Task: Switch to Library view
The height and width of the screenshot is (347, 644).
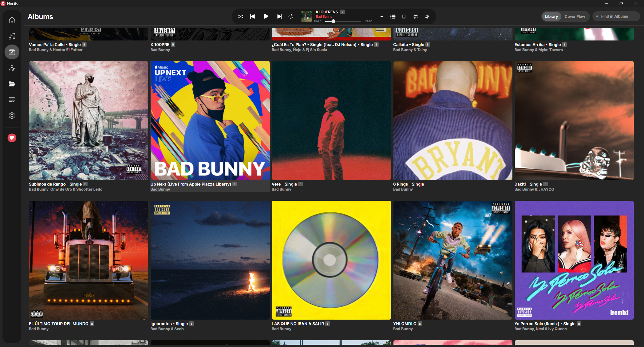Action: [x=551, y=17]
